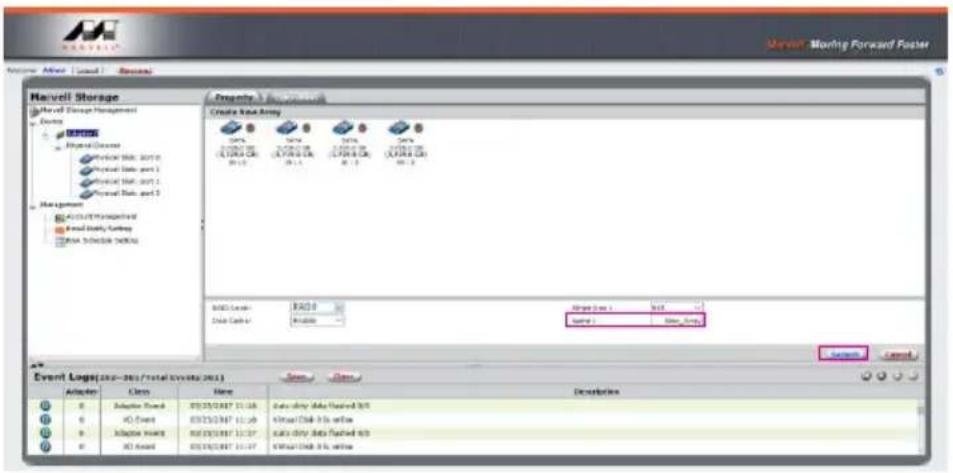Click the Physical Disk port 0 tree icon

coord(86,158)
